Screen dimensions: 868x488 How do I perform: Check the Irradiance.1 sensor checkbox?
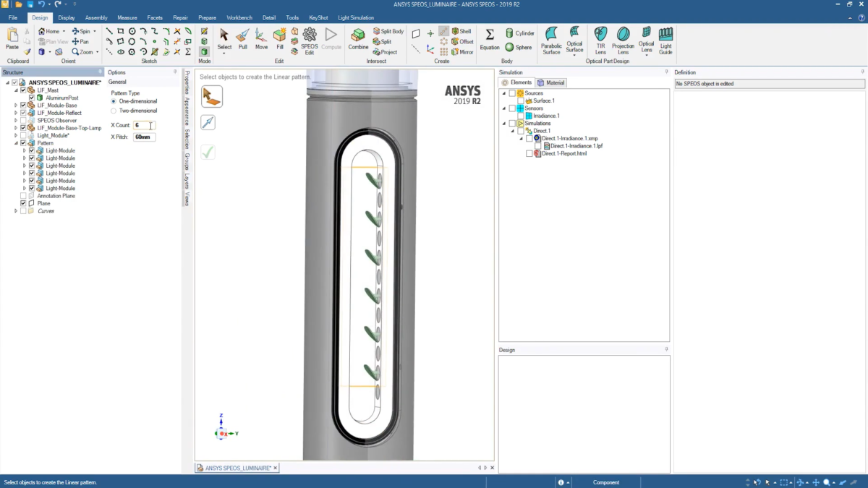pos(521,116)
